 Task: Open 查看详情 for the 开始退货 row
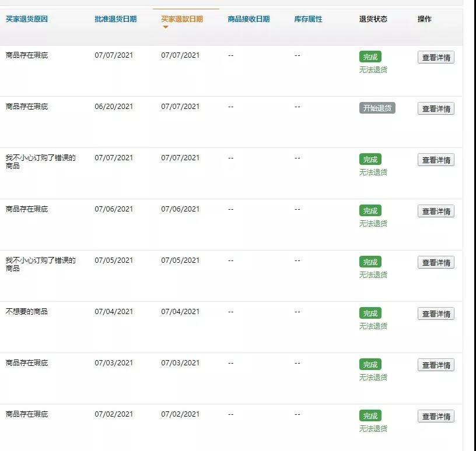click(436, 107)
